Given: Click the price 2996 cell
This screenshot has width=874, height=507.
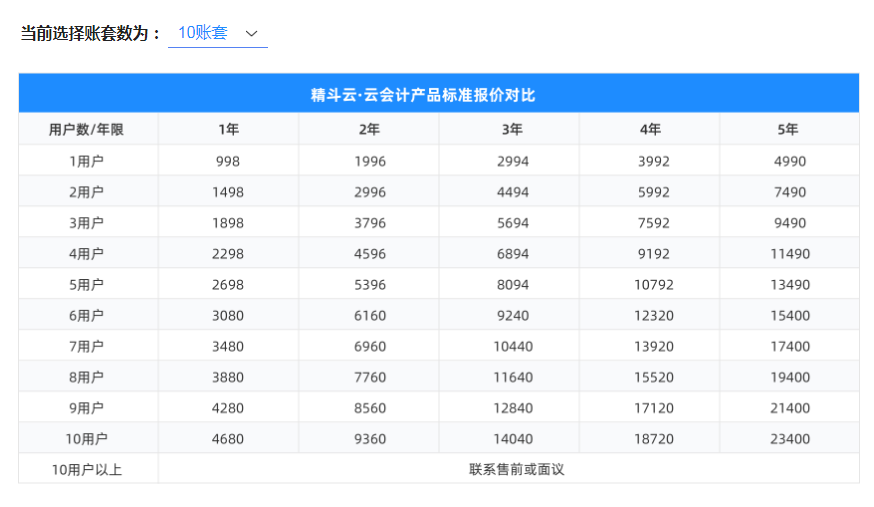Looking at the screenshot, I should coord(370,192).
